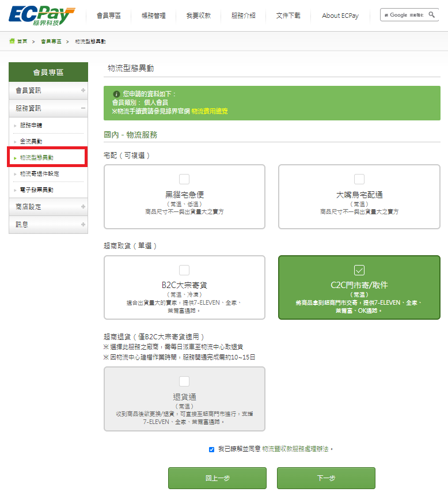The image size is (448, 496).
Task: Uncheck C2C門市寄/取件 checkbox
Action: pos(359,270)
